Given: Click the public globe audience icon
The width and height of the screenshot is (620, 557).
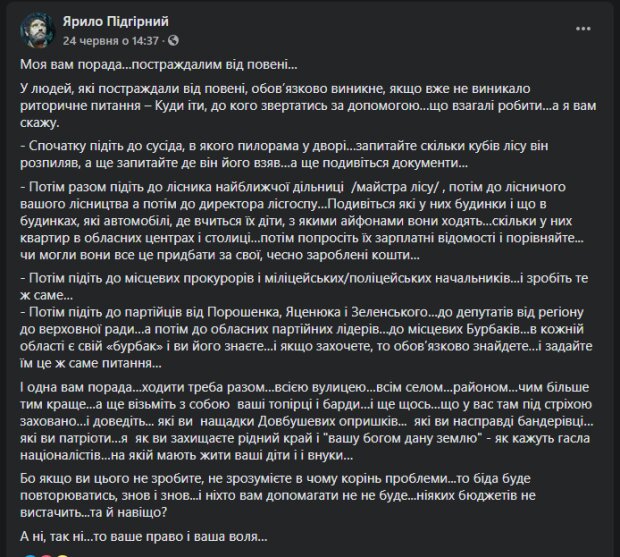Looking at the screenshot, I should coord(173,40).
